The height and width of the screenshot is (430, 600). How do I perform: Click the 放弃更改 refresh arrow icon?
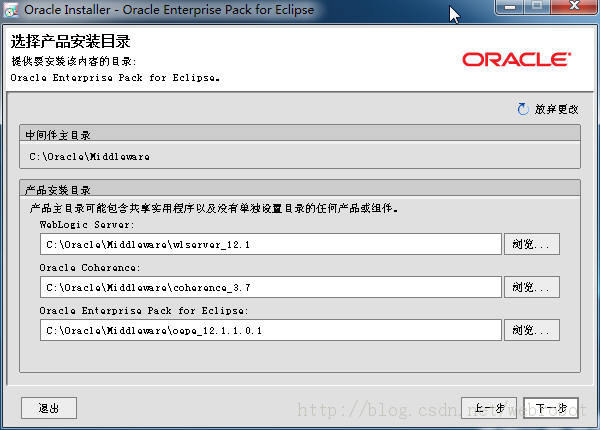(523, 109)
